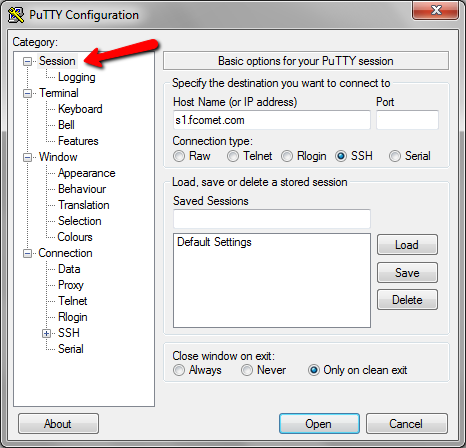Select the SSH connection type
Viewport: 466px width, 448px height.
tap(341, 156)
